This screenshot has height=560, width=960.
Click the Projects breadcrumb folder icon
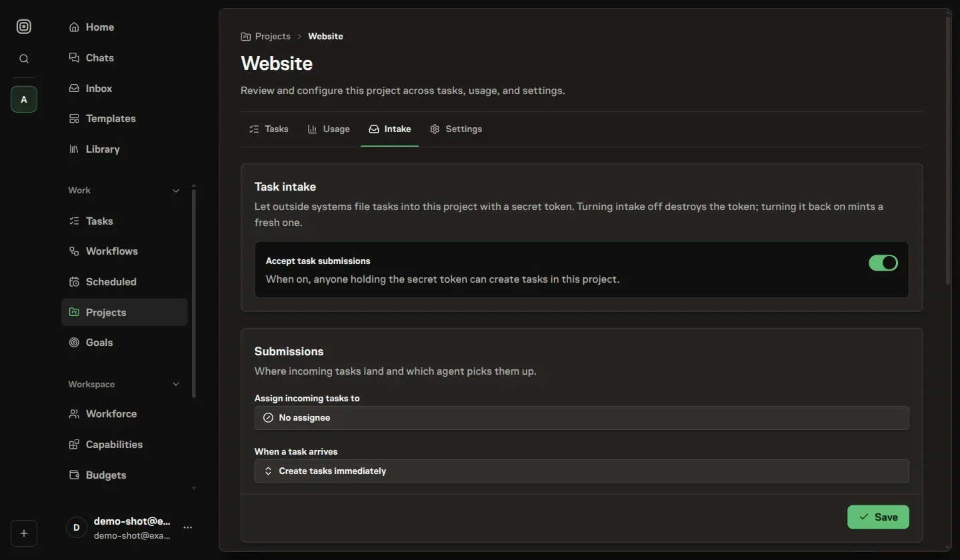pyautogui.click(x=246, y=37)
